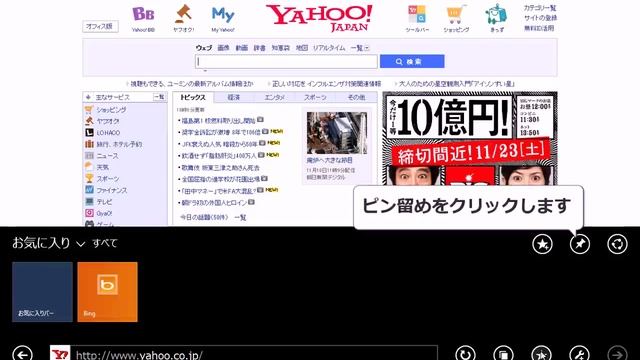Click the LOHACO icon in services list
Image resolution: width=640 pixels, height=360 pixels.
(x=89, y=133)
